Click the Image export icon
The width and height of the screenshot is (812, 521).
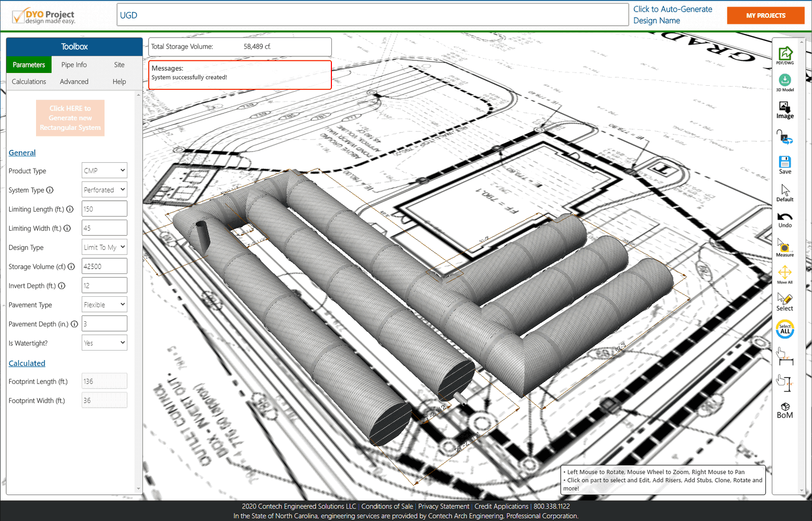coord(785,110)
